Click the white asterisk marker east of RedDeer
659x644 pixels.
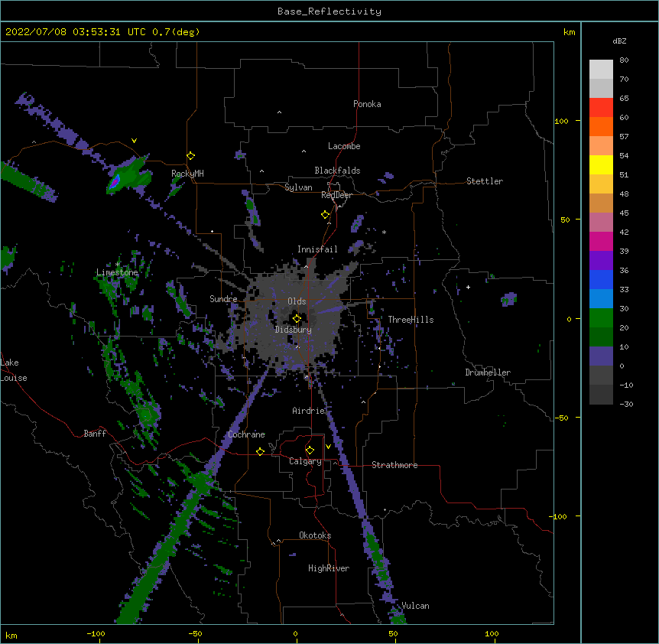(384, 232)
